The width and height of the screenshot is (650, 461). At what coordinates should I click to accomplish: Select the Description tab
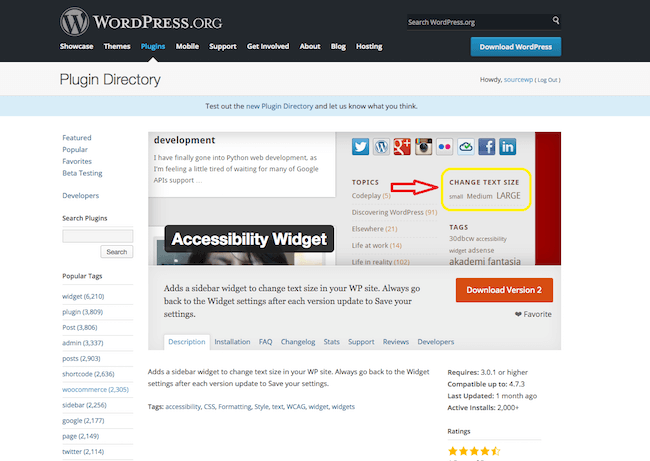(x=187, y=342)
